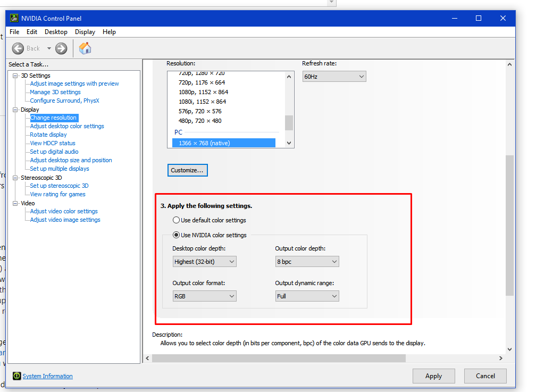Select 720p, 1176 × 664 resolution
Image resolution: width=536 pixels, height=392 pixels.
pos(202,82)
